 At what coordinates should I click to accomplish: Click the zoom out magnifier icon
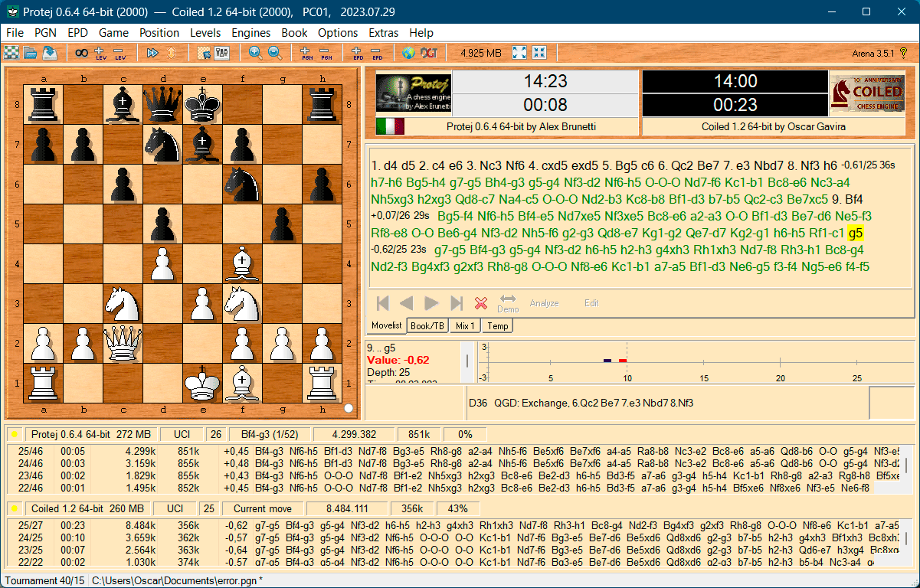click(274, 53)
